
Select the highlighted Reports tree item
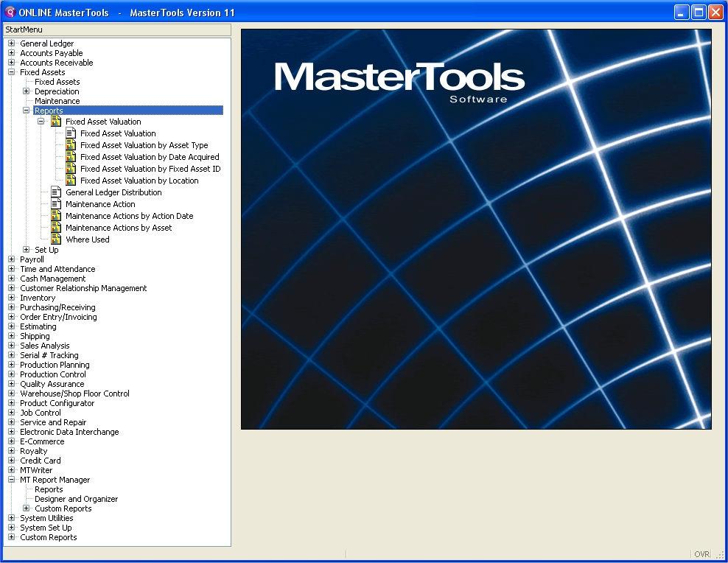[x=128, y=111]
